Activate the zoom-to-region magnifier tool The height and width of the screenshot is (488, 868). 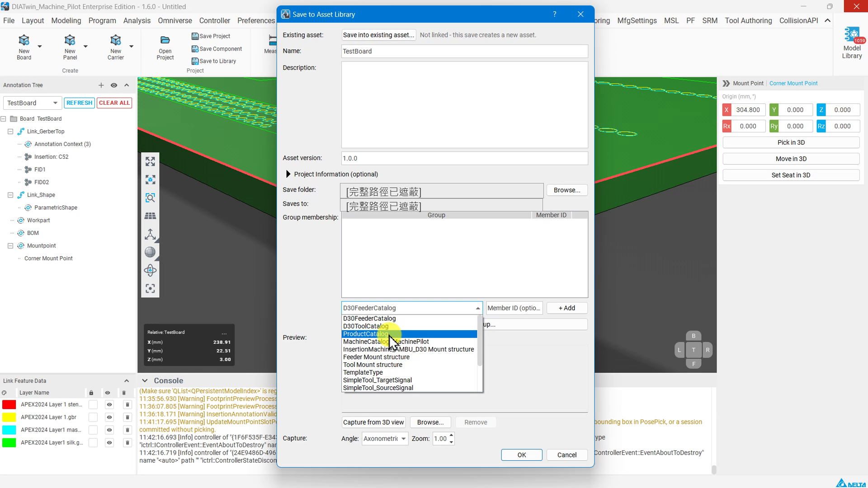point(150,198)
